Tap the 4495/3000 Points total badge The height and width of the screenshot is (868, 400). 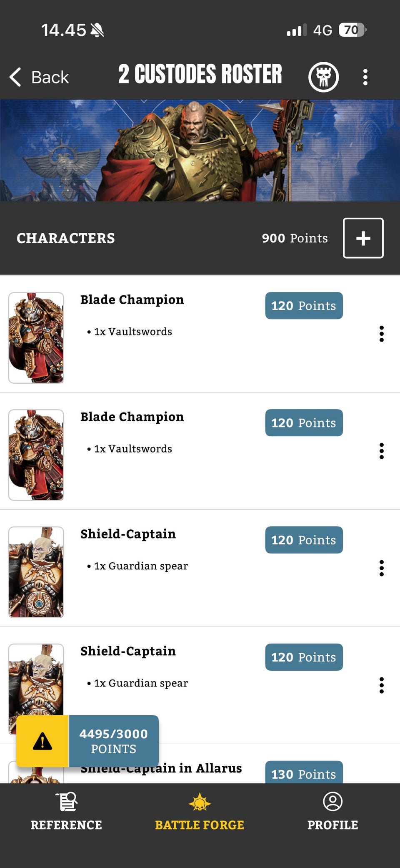[113, 741]
